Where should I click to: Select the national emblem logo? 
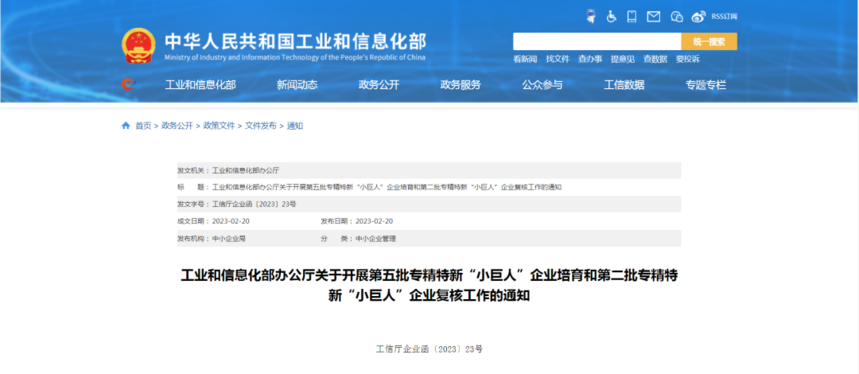[x=138, y=45]
